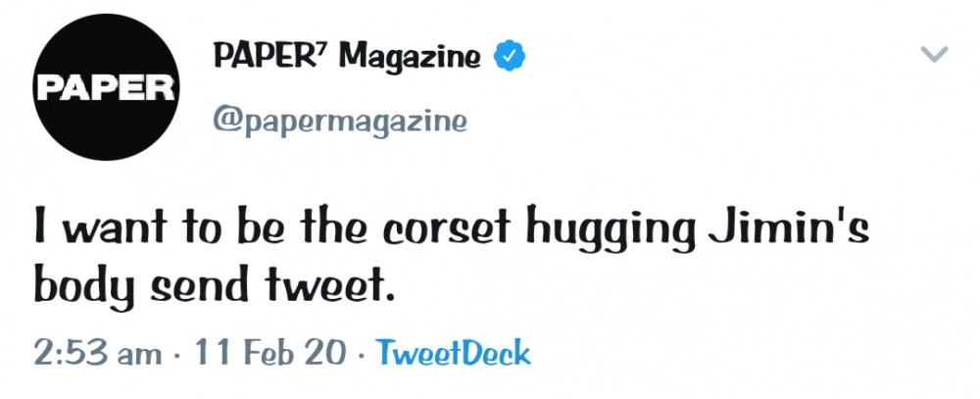Screen dimensions: 980x399
Task: Click the @papermagazine handle
Action: (340, 122)
